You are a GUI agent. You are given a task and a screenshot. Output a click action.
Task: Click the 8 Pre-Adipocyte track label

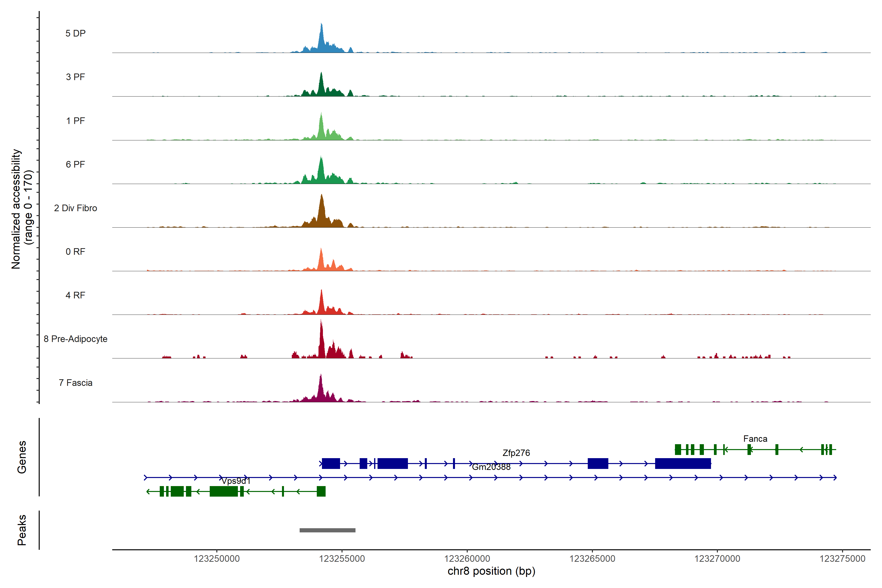coord(75,339)
